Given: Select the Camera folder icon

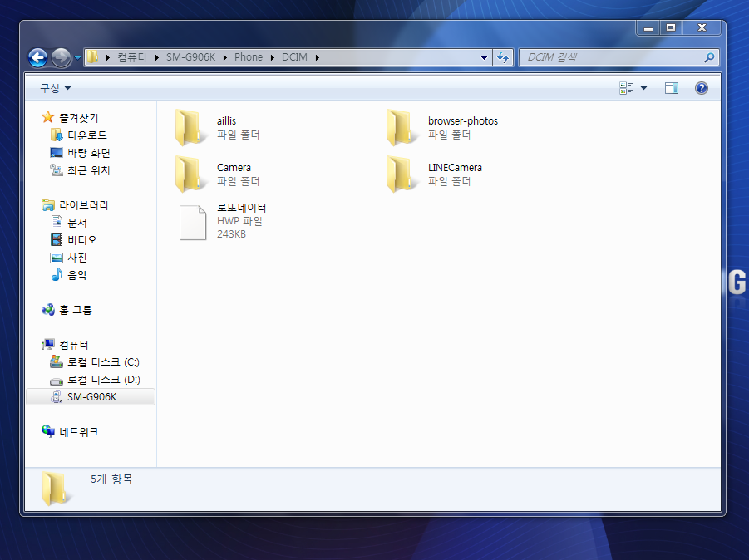Looking at the screenshot, I should coord(190,174).
